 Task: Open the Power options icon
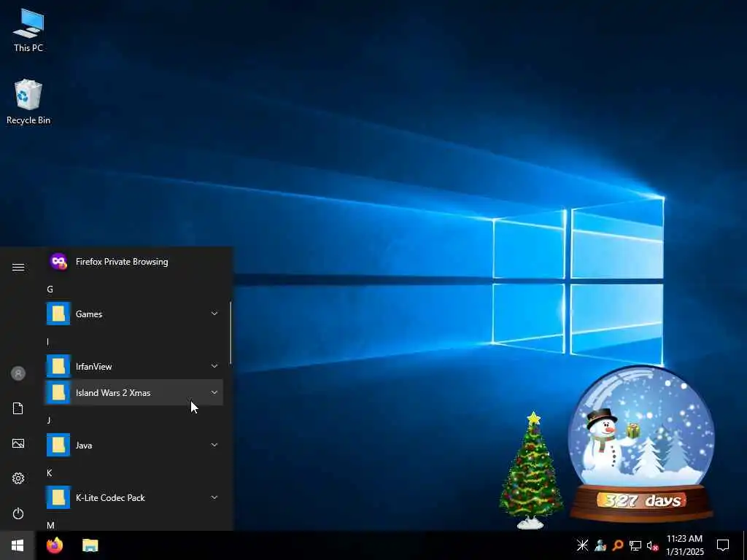[18, 513]
